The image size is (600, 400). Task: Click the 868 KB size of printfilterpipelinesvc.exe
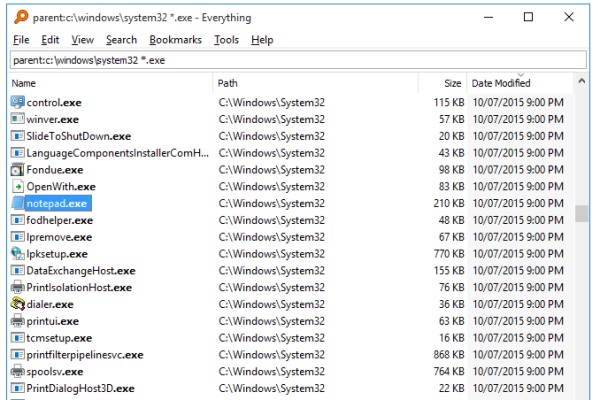point(449,355)
